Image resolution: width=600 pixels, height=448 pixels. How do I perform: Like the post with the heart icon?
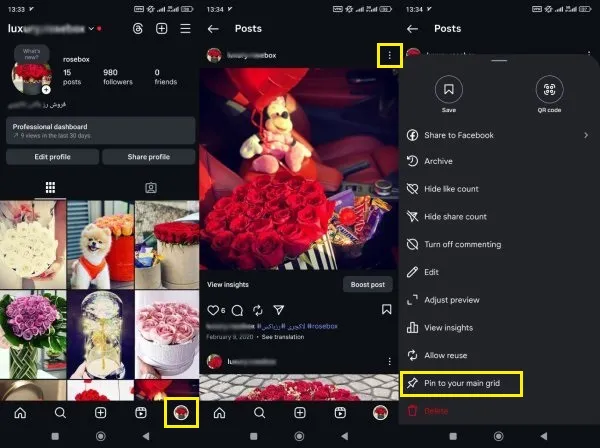(213, 310)
